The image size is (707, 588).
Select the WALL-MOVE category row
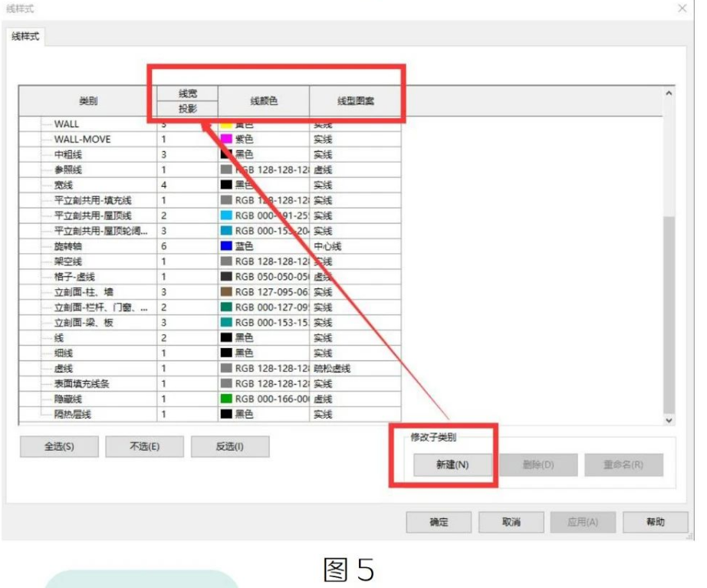pos(82,139)
